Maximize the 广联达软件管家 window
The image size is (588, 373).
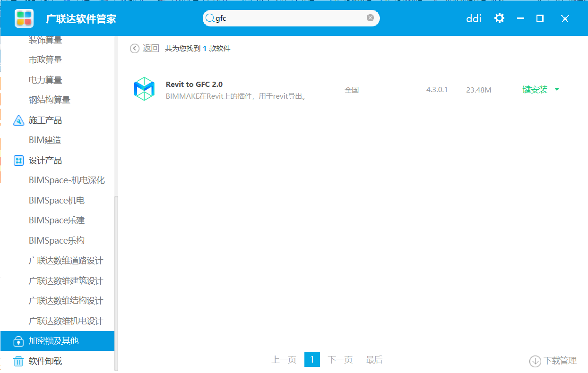pos(540,18)
